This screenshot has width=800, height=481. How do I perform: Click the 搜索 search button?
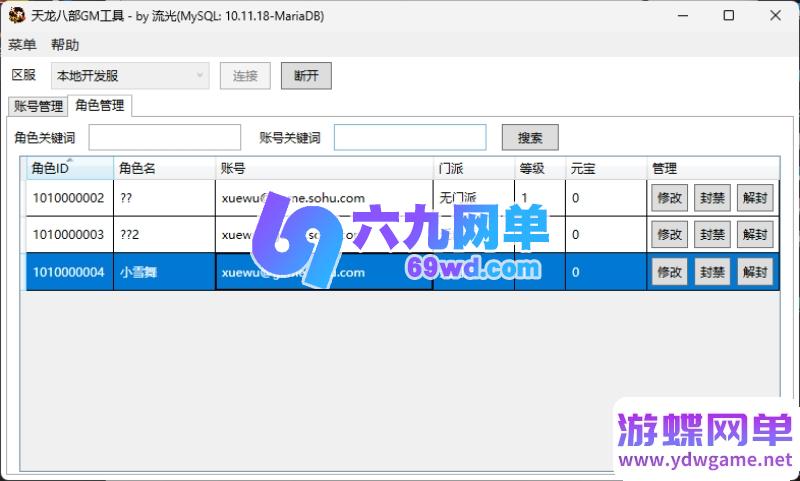pyautogui.click(x=530, y=138)
